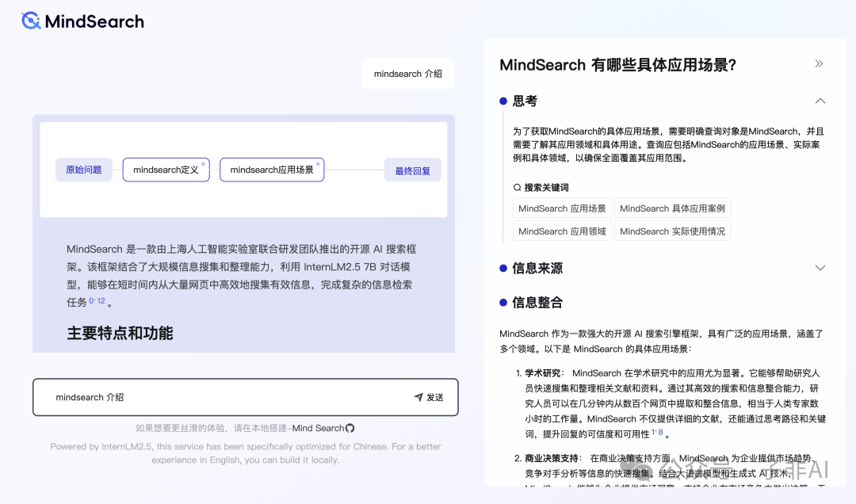
Task: Click the keyword tag MindSearch 具体应用案例
Action: (673, 208)
